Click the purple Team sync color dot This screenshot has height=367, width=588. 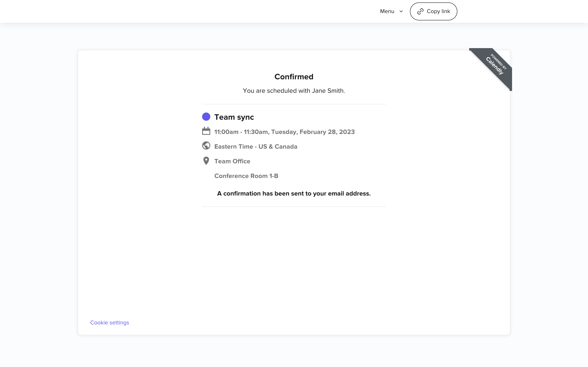coord(206,117)
